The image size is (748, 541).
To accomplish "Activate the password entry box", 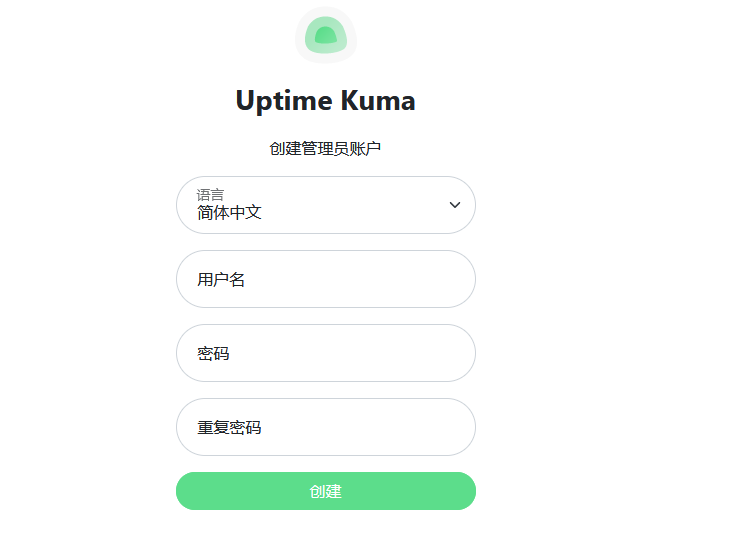I will point(325,353).
